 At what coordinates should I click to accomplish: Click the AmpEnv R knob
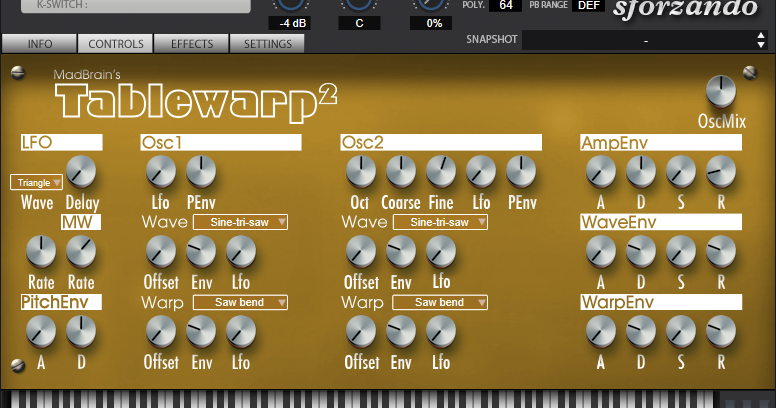(721, 171)
